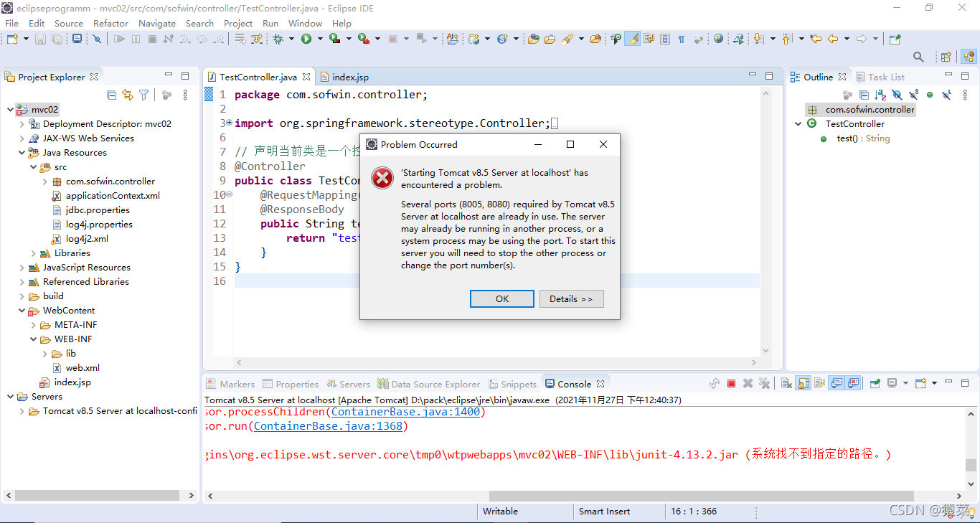980x523 pixels.
Task: Click the Skip All Breakpoints icon
Action: tap(96, 39)
